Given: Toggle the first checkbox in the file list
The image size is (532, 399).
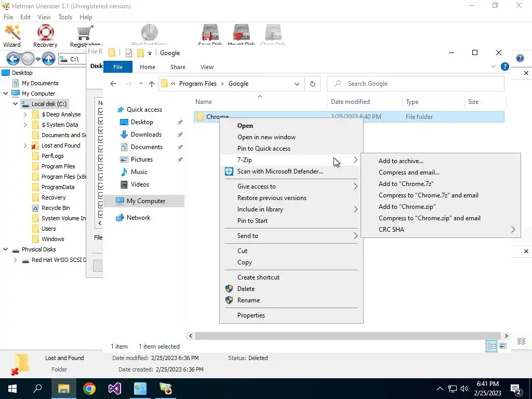Looking at the screenshot, I should (x=100, y=111).
